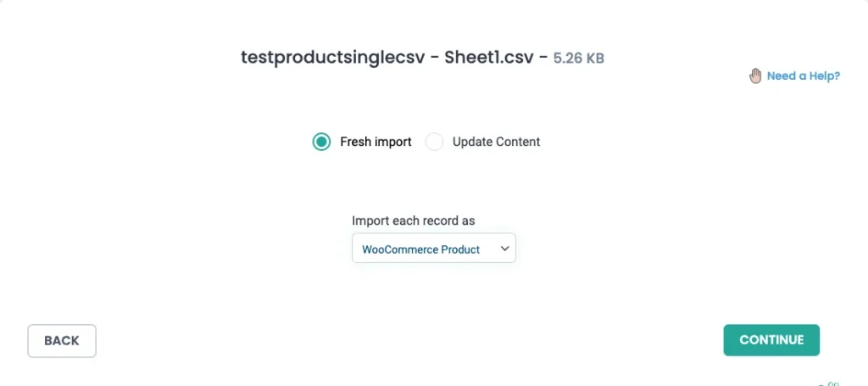Screen dimensions: 868x386
Task: Click the "Update Content" option label
Action: pos(496,142)
